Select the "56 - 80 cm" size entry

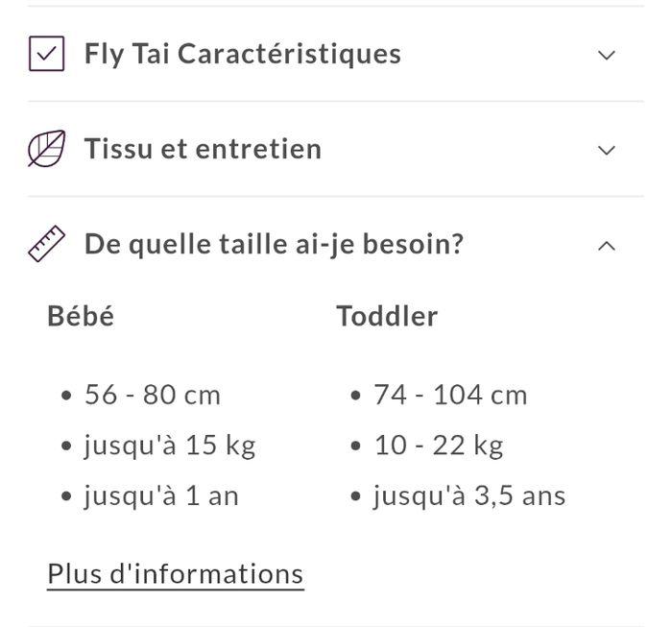152,395
